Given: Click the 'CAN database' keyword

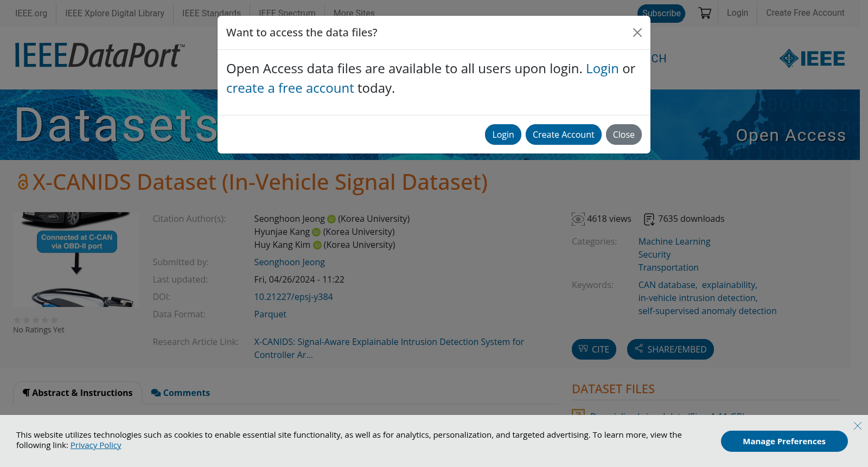Looking at the screenshot, I should click(667, 285).
